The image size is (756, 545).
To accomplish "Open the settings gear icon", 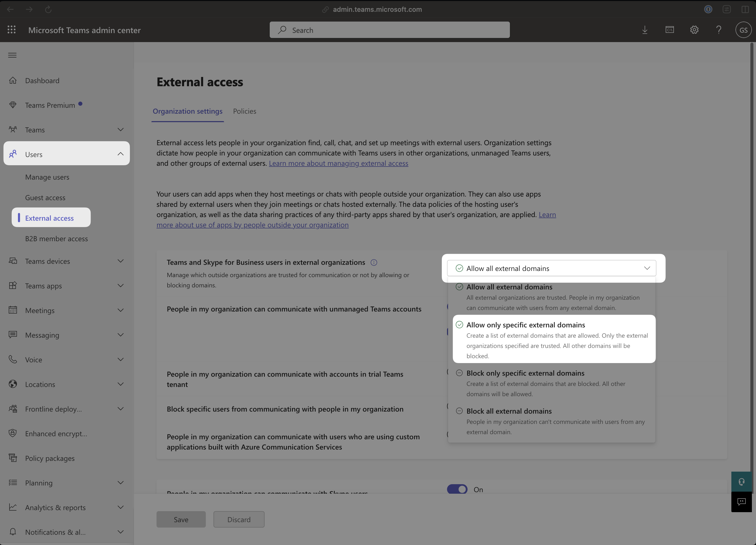I will tap(694, 30).
